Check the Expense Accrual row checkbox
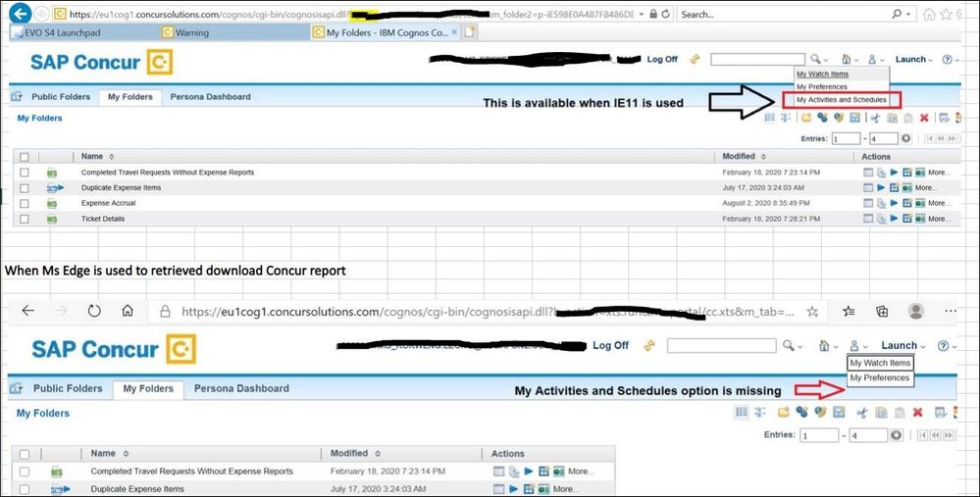Viewport: 980px width, 497px height. click(x=25, y=204)
